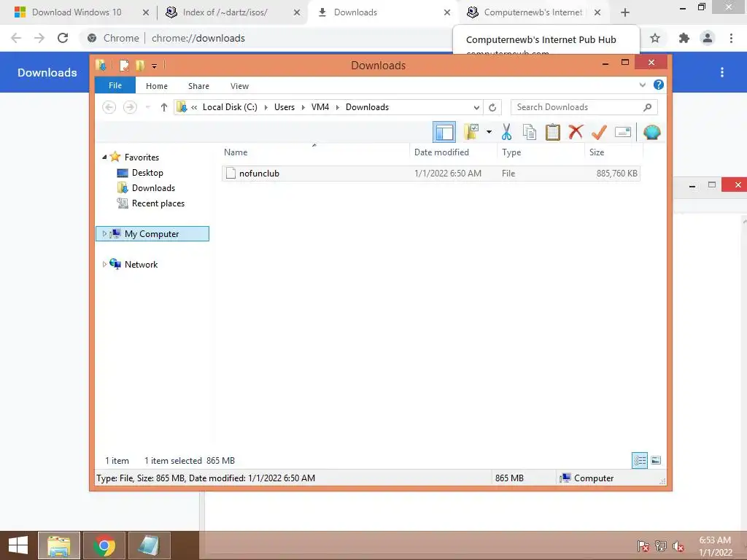Click the red X Delete icon
This screenshot has height=560, width=747.
coord(576,132)
